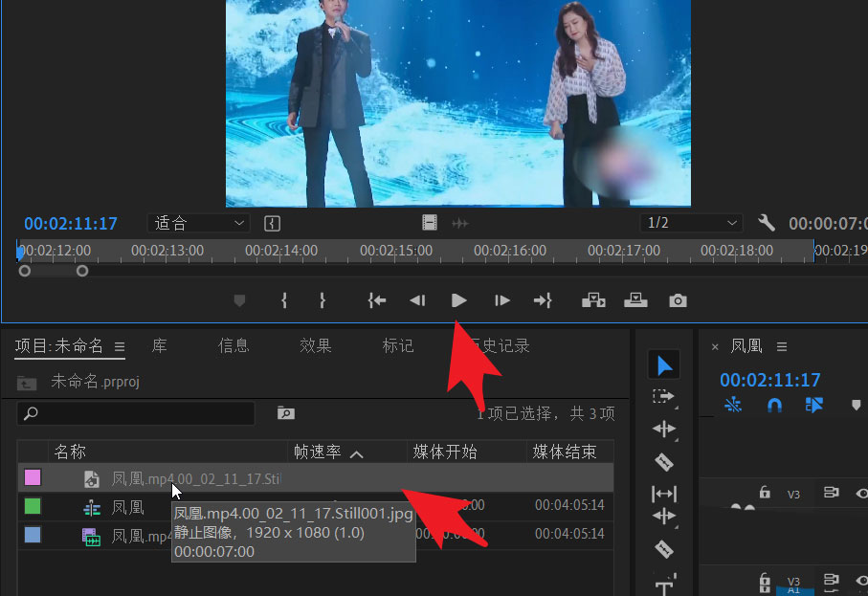Image resolution: width=868 pixels, height=596 pixels.
Task: Click inside the project panel search field
Action: tap(134, 413)
